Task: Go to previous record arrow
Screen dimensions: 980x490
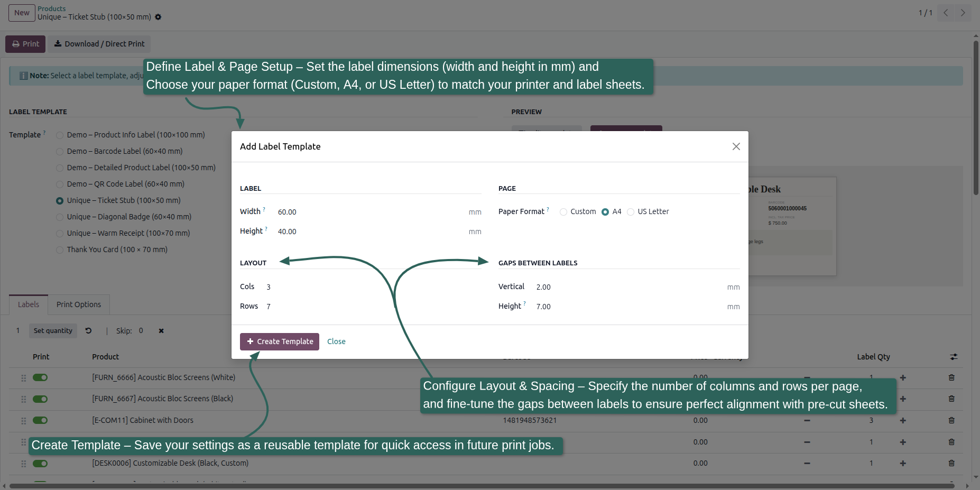Action: pos(946,13)
